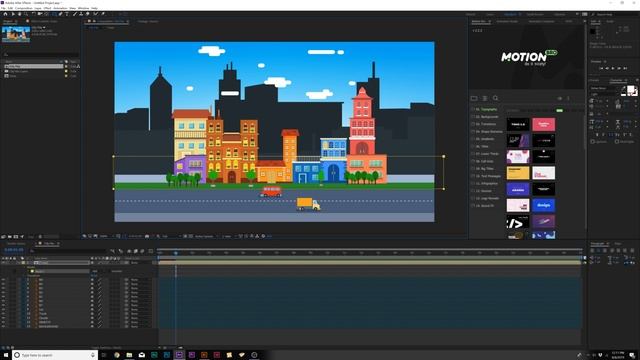The height and width of the screenshot is (360, 640).
Task: Tick the checkbox beside 06. Titles
Action: click(473, 146)
